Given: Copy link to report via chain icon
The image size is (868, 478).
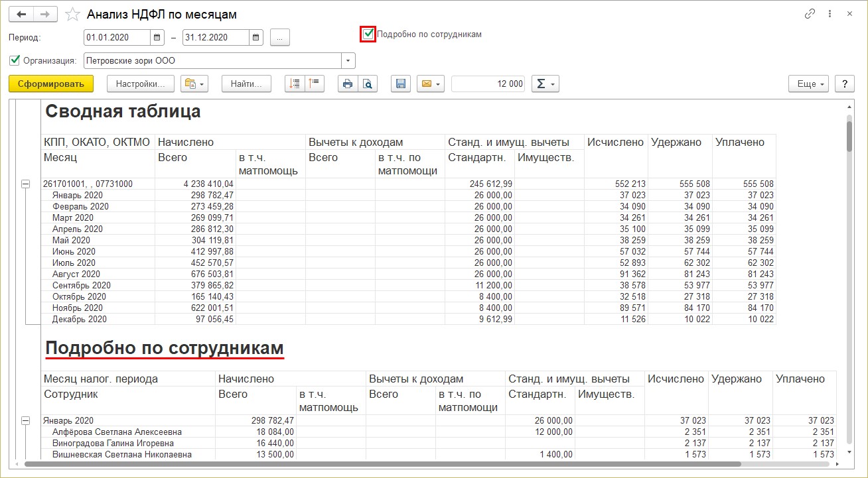Looking at the screenshot, I should [x=810, y=14].
